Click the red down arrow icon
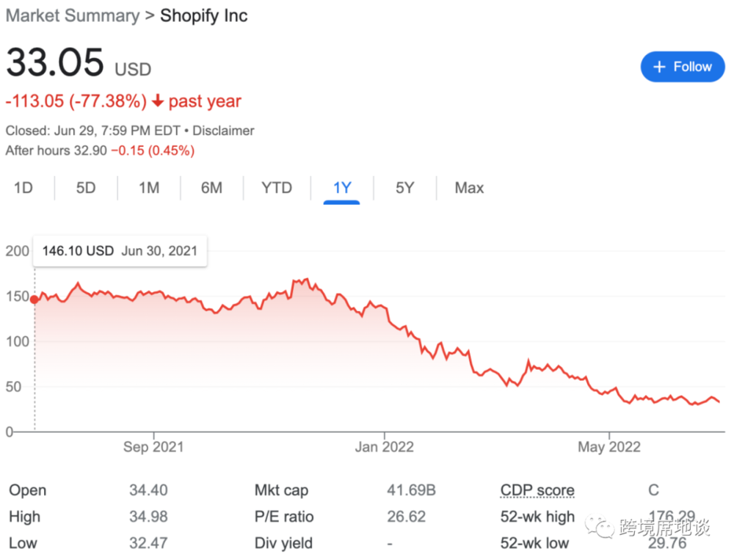734x560 pixels. click(158, 101)
